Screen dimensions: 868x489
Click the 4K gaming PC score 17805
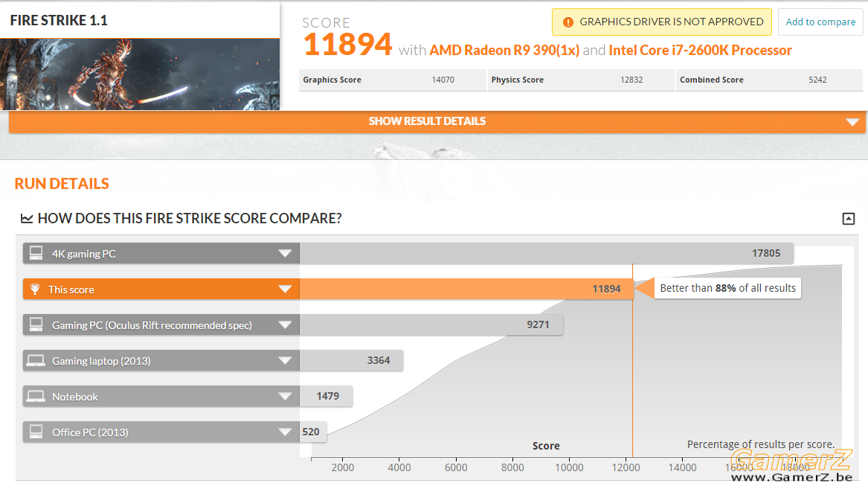(x=766, y=253)
